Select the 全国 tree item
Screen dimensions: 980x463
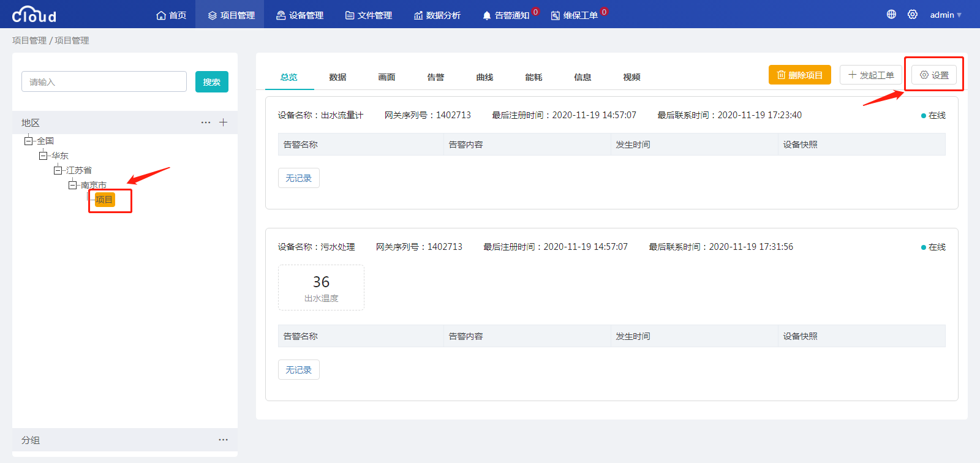pyautogui.click(x=45, y=141)
